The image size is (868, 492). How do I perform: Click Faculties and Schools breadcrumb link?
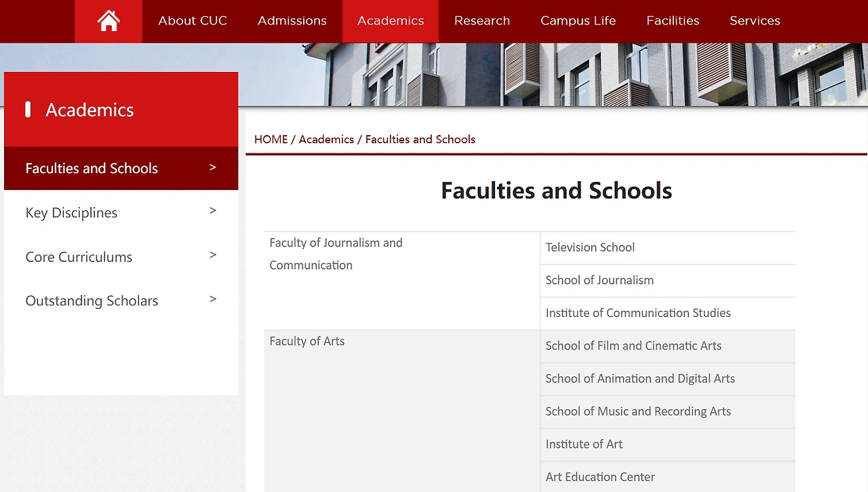(420, 139)
